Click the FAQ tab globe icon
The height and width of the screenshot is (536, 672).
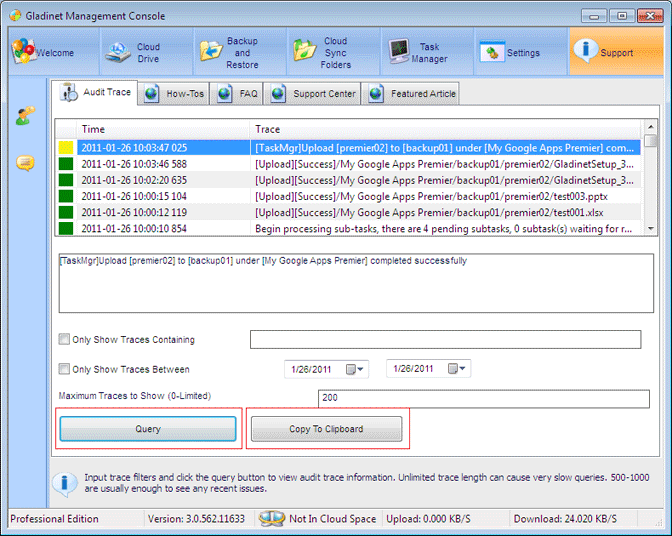pyautogui.click(x=225, y=93)
